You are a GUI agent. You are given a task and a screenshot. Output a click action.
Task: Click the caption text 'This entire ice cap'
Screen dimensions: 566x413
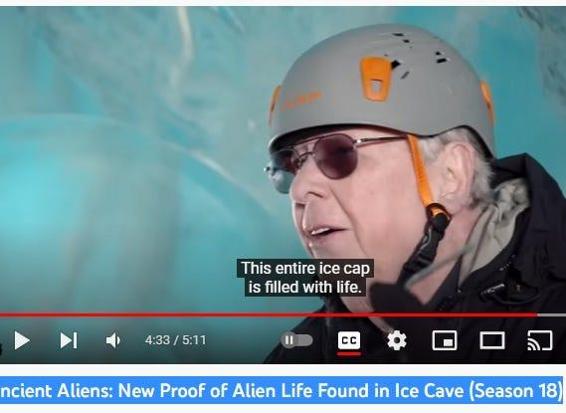click(305, 269)
